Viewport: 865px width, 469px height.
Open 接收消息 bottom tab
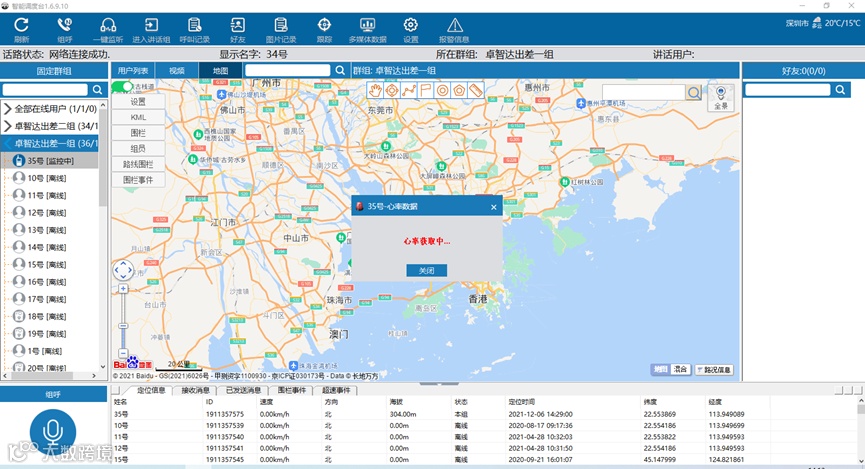click(x=196, y=390)
